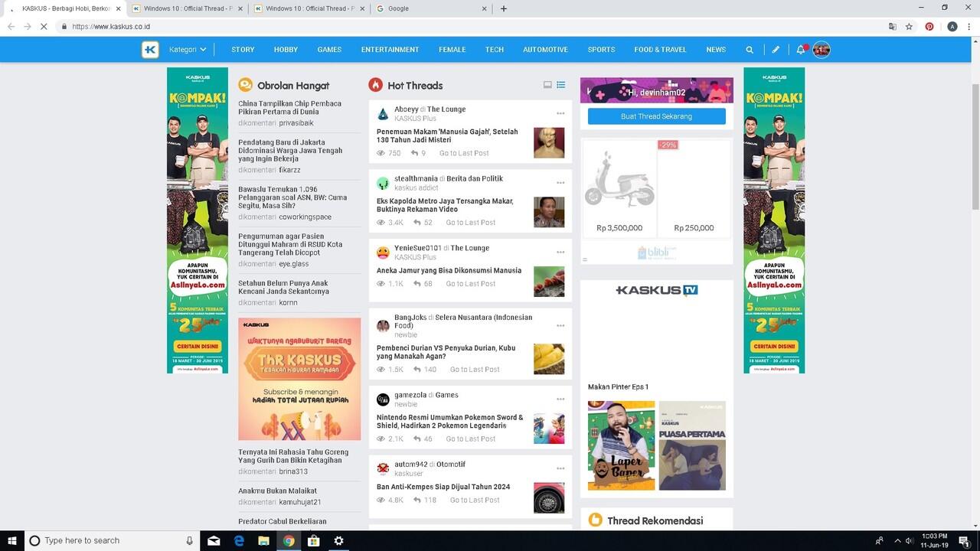The image size is (980, 551).
Task: Open the STORY menu
Action: [243, 50]
